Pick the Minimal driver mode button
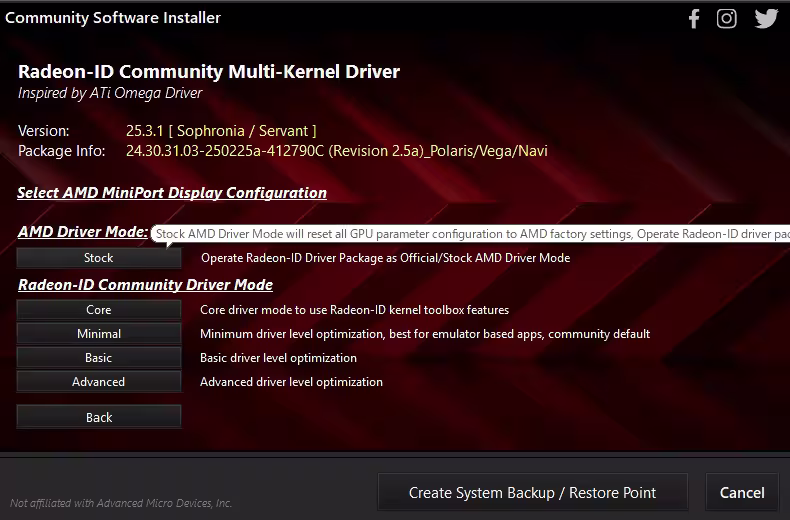This screenshot has height=520, width=790. pyautogui.click(x=99, y=334)
